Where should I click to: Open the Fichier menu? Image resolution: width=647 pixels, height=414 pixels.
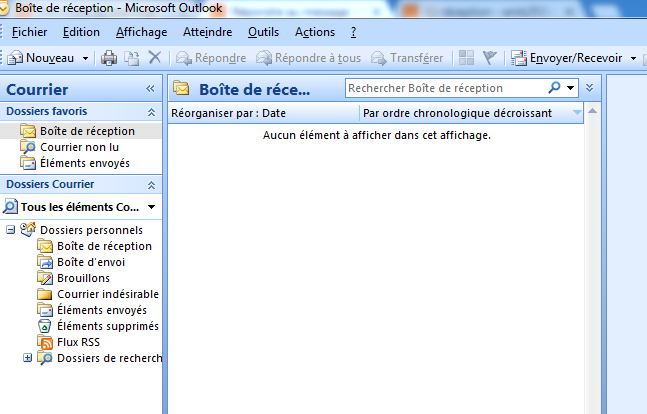(x=29, y=32)
